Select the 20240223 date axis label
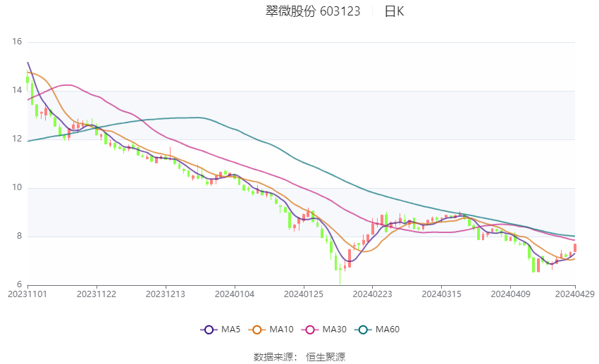599x364 pixels. pyautogui.click(x=373, y=294)
